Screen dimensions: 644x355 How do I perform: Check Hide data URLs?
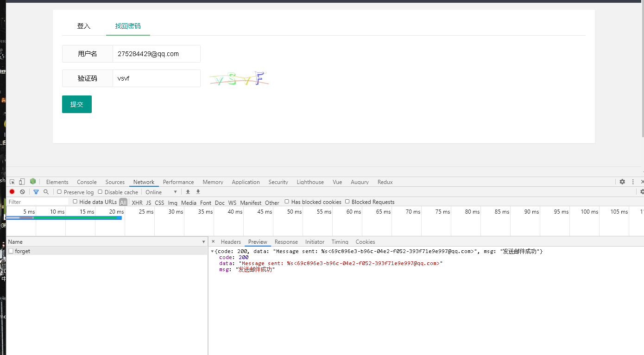coord(75,202)
